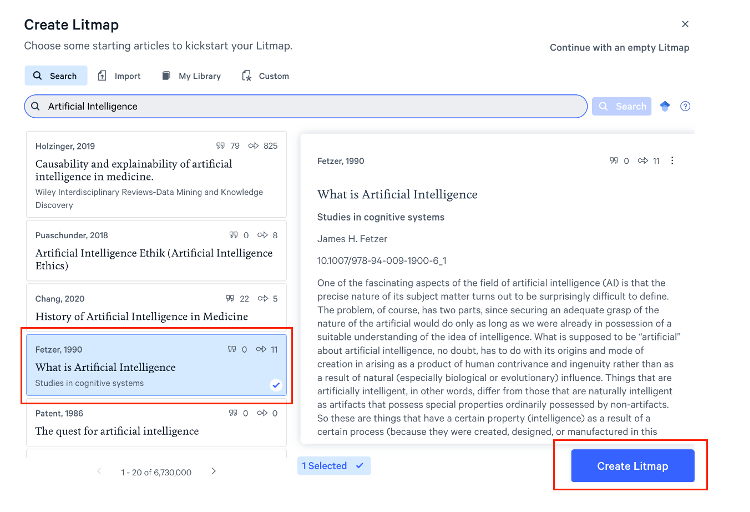Open the three-dot menu in article preview
The image size is (750, 512).
[672, 160]
